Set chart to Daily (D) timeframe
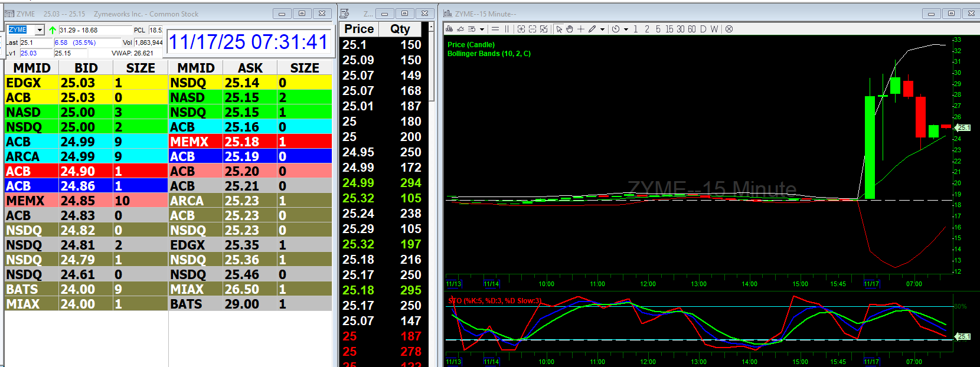Viewport: 980px width, 367px height. point(703,29)
